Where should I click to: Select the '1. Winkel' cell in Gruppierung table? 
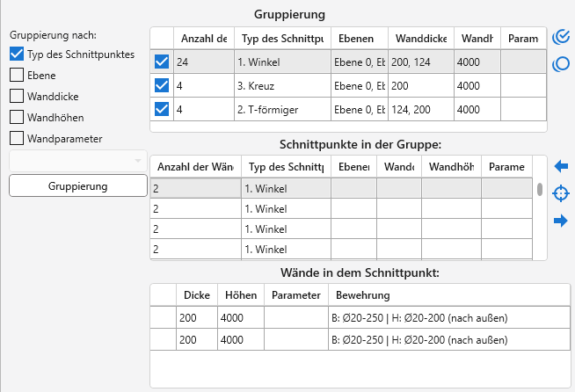pos(282,62)
